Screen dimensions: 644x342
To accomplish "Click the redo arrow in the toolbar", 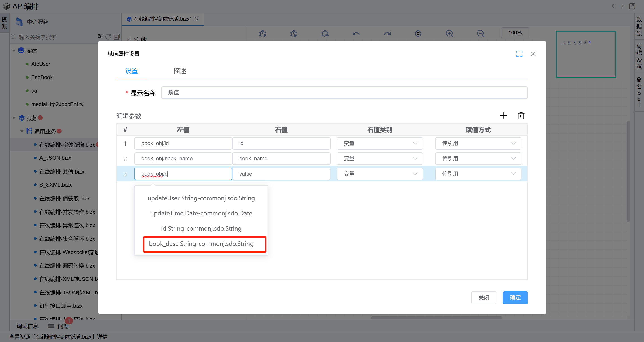I will 387,34.
